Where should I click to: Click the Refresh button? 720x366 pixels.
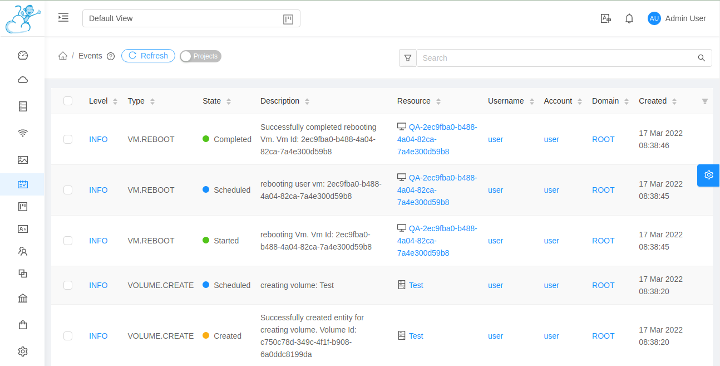click(x=148, y=56)
